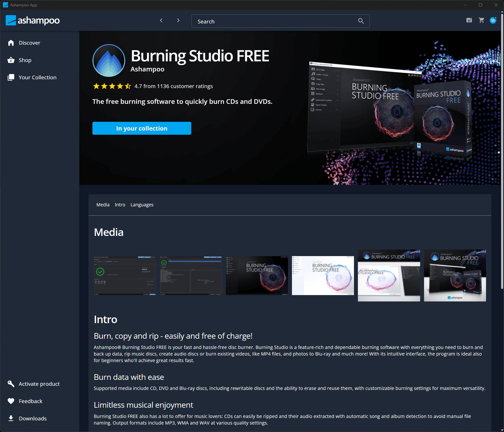Click the star rating icons
Viewport: 504px width, 432px height.
[112, 86]
